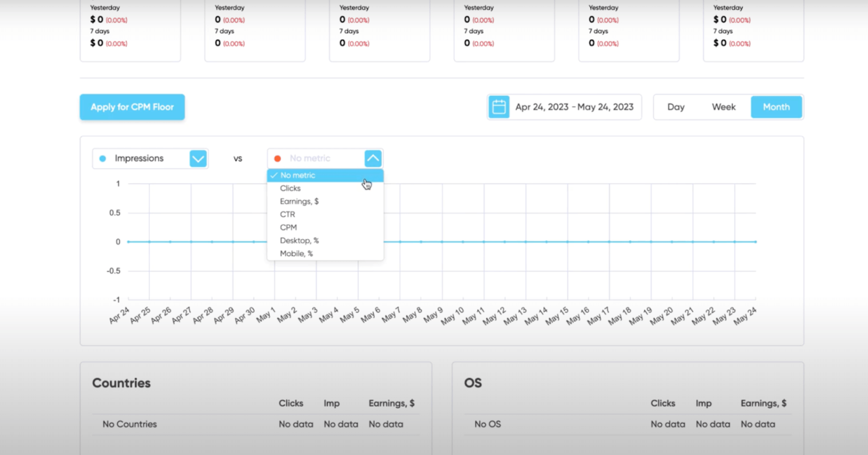The image size is (868, 455).
Task: Click the Imp column header in Countries table
Action: (331, 403)
